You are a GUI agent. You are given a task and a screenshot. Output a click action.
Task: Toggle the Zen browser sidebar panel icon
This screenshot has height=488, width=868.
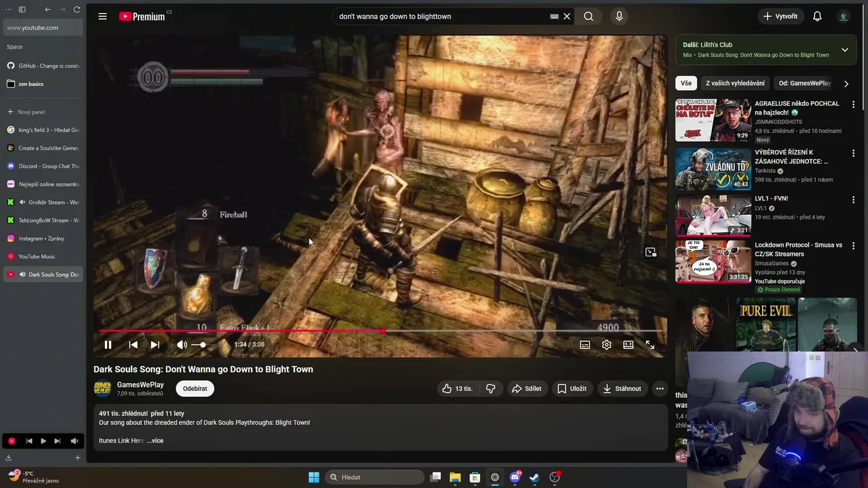[22, 9]
